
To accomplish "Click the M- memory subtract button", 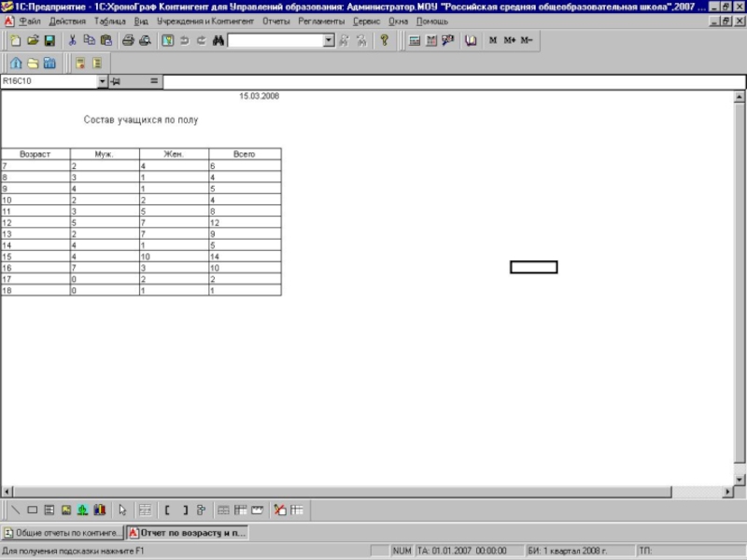I will 526,41.
